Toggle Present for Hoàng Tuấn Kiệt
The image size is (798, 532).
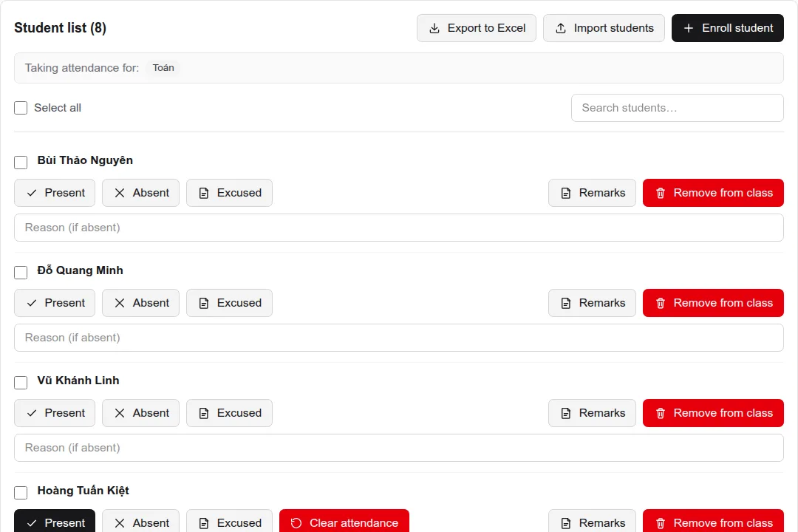55,521
